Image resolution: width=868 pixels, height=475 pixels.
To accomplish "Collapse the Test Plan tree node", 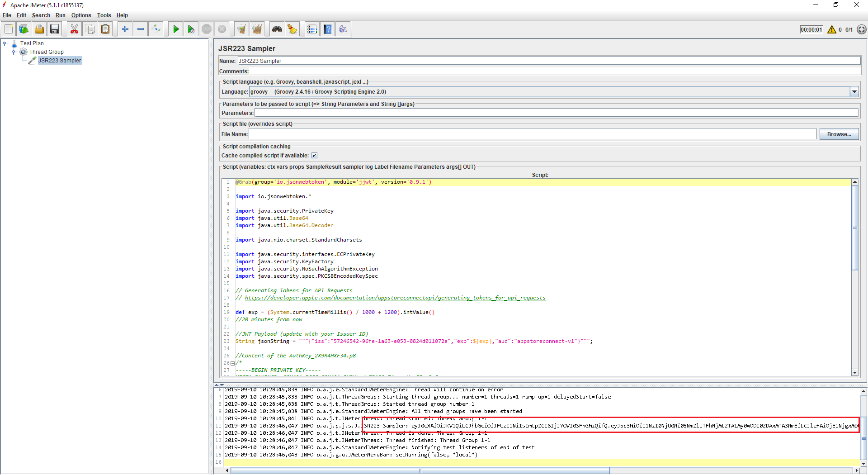I will coord(5,44).
